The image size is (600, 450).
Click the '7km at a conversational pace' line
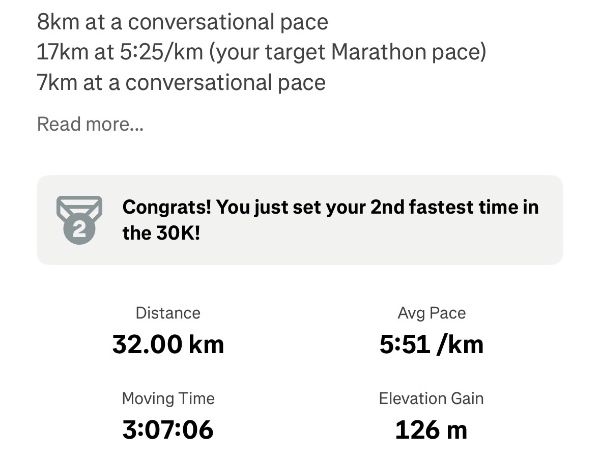tap(181, 82)
